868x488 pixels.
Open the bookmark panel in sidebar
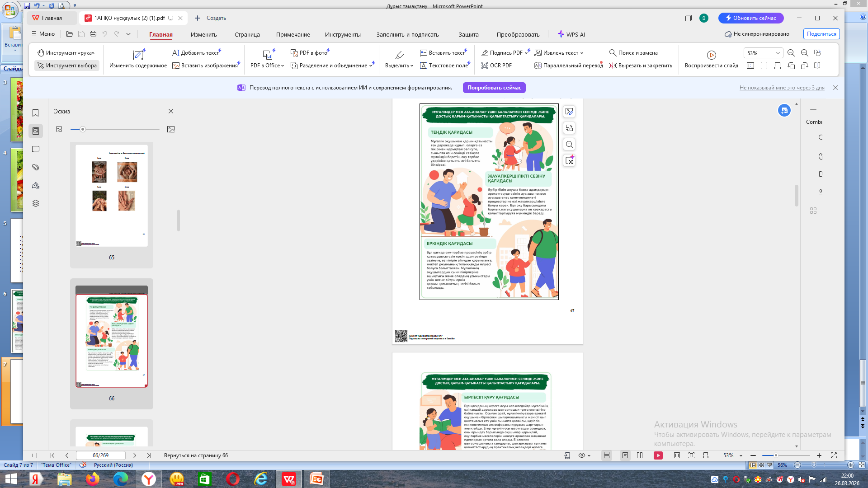pos(36,113)
